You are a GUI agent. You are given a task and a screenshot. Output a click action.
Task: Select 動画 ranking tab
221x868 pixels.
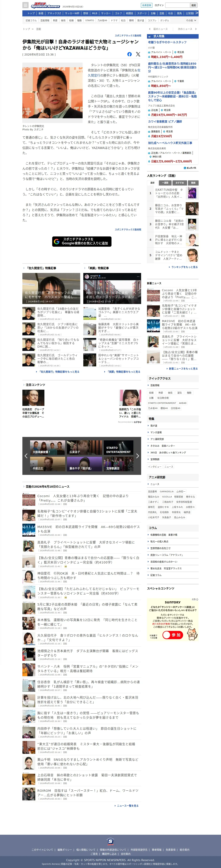coord(193,183)
